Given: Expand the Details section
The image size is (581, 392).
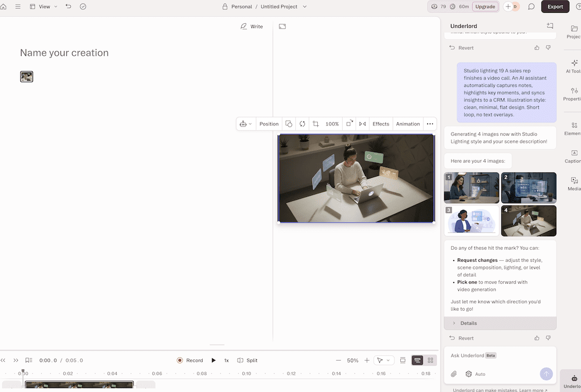Looking at the screenshot, I should 500,323.
